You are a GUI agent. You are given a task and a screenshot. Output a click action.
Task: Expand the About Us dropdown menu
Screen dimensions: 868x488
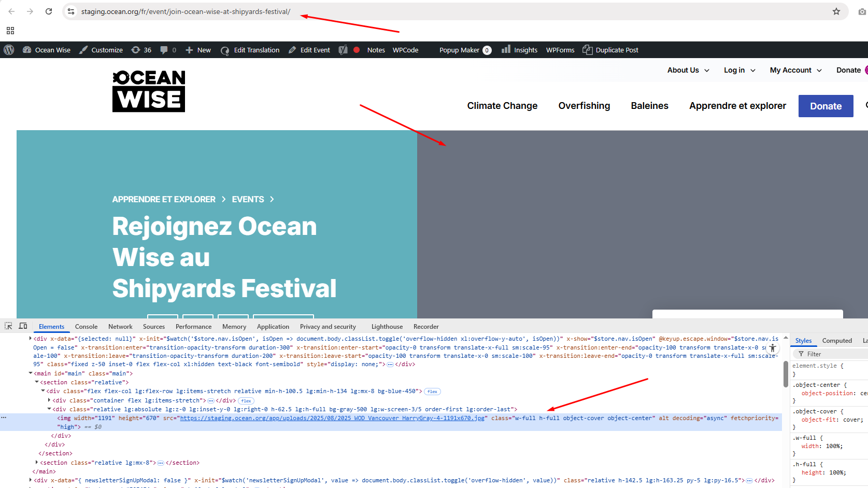pos(688,70)
